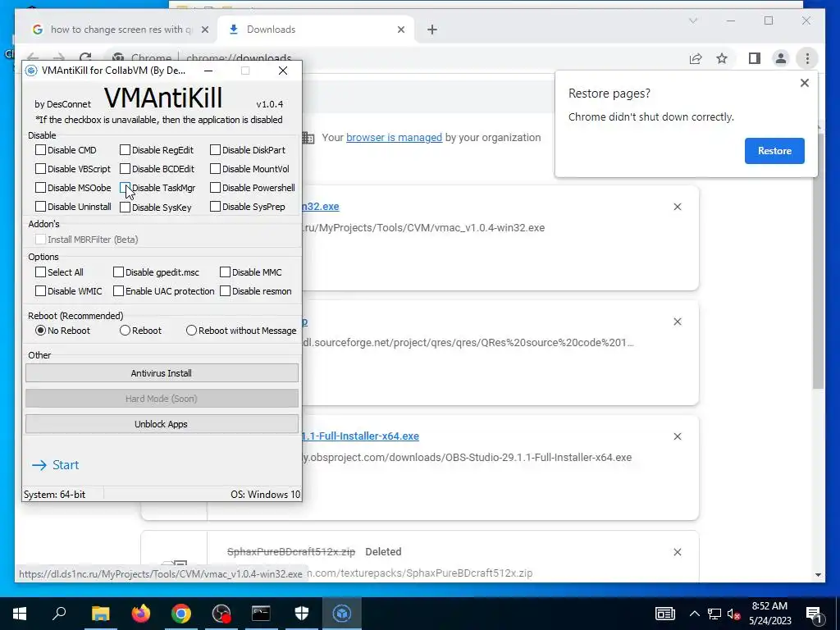The height and width of the screenshot is (630, 840).
Task: Click the scrollbar down arrow
Action: 818,575
